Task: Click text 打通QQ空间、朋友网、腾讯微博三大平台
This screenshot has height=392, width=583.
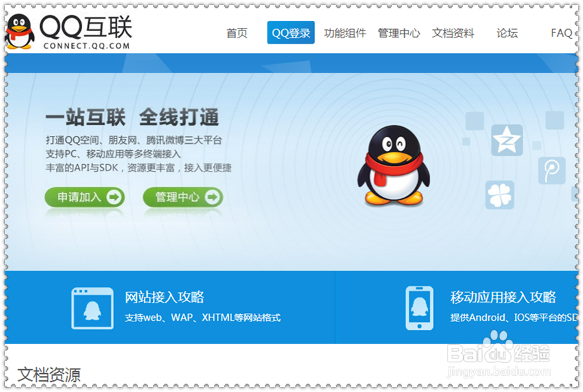Action: [134, 140]
